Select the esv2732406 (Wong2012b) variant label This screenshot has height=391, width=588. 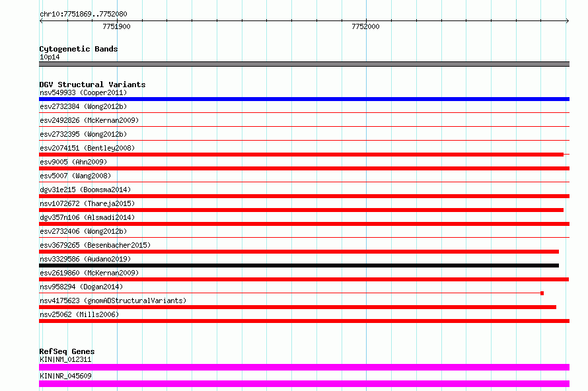pyautogui.click(x=83, y=231)
